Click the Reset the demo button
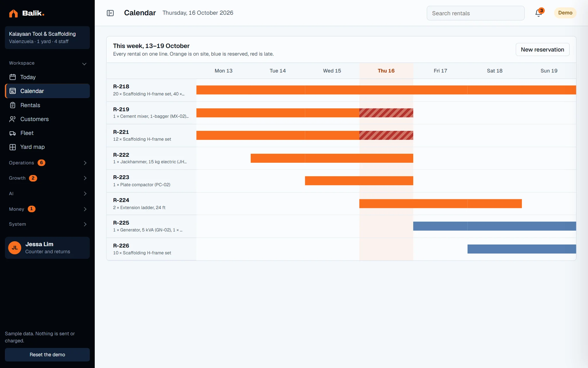 [47, 354]
